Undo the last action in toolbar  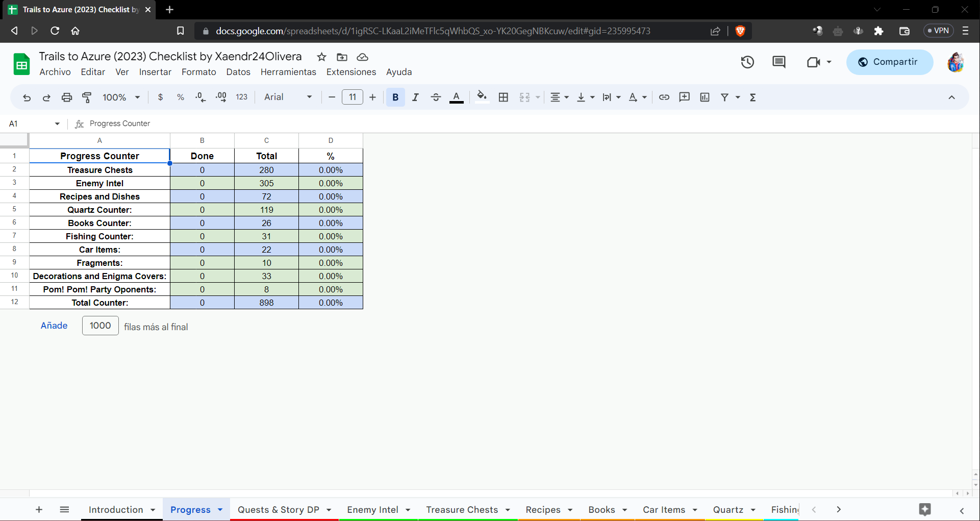pos(27,97)
